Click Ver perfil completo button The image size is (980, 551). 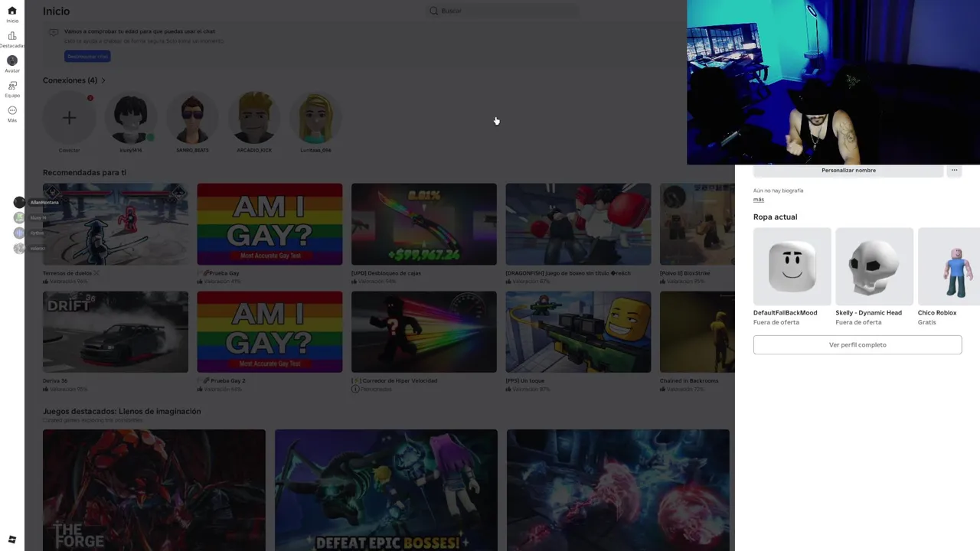click(x=857, y=344)
